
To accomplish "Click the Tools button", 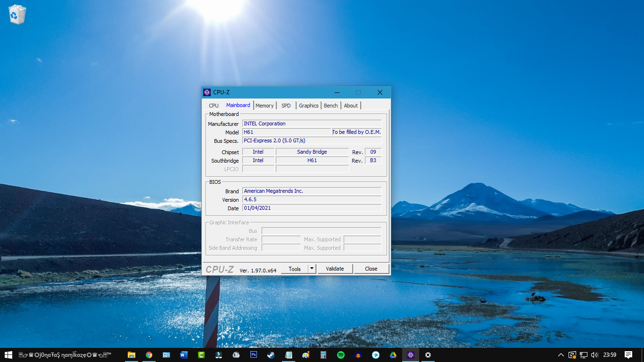I will pyautogui.click(x=295, y=269).
